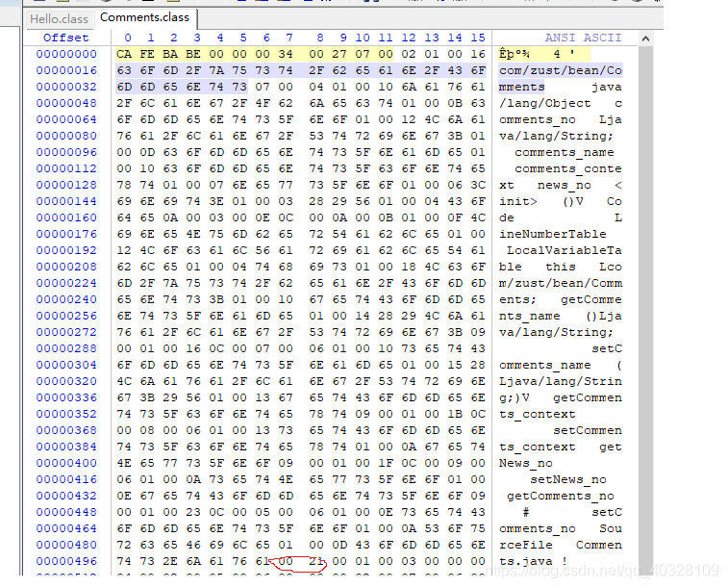Click column header 8 in hex view
This screenshot has width=728, height=588.
pos(320,38)
